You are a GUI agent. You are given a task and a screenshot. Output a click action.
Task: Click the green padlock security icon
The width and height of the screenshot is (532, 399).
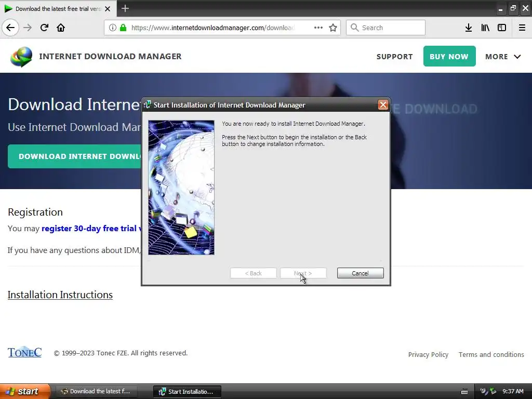pyautogui.click(x=123, y=28)
